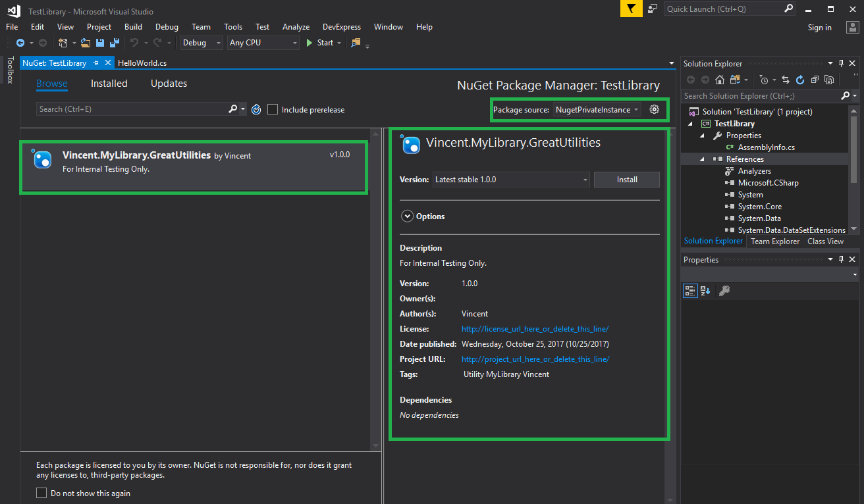Image resolution: width=864 pixels, height=504 pixels.
Task: Click the Collapse All icon in Solution Explorer
Action: 815,80
